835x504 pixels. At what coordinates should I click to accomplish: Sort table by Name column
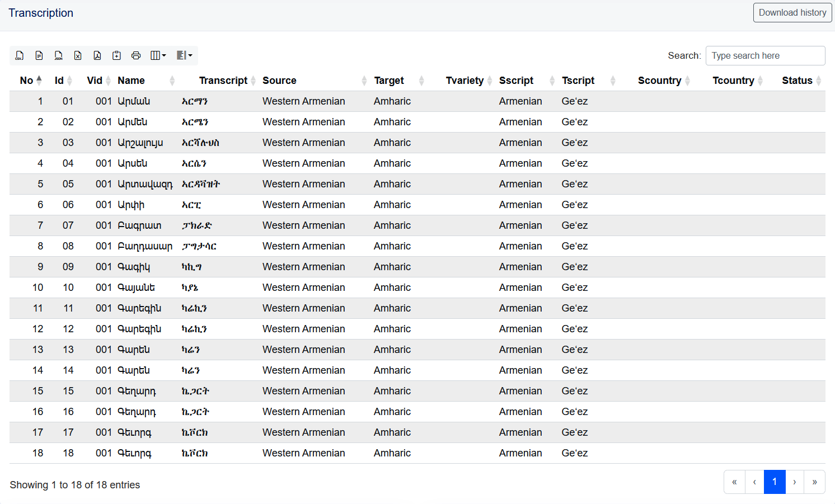(x=146, y=81)
